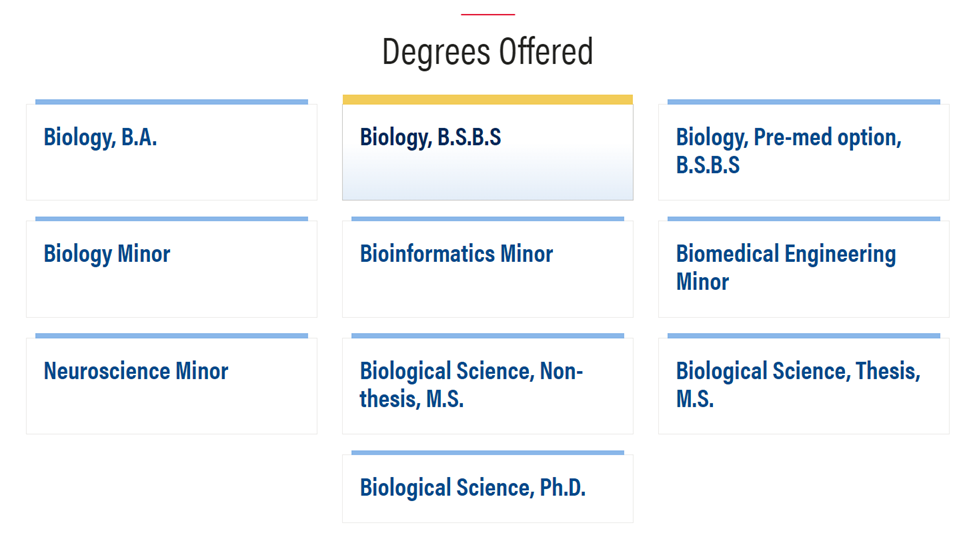The height and width of the screenshot is (551, 975).
Task: Click the Degrees Offered heading
Action: point(487,51)
